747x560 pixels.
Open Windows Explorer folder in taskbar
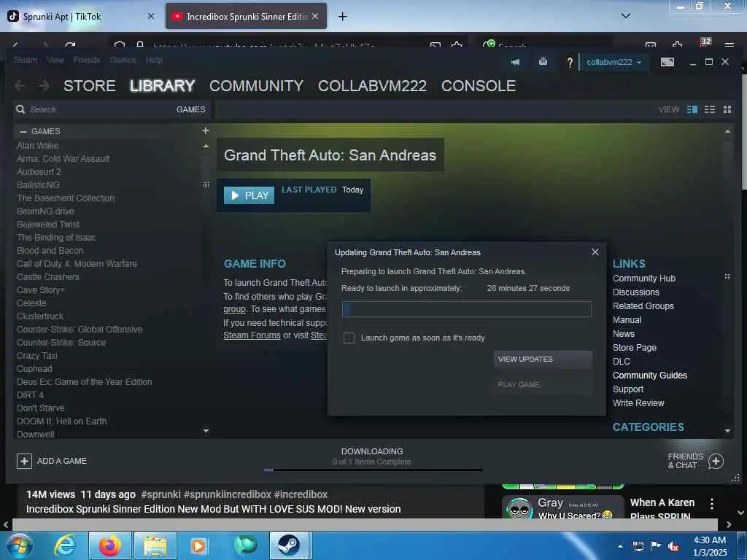155,545
